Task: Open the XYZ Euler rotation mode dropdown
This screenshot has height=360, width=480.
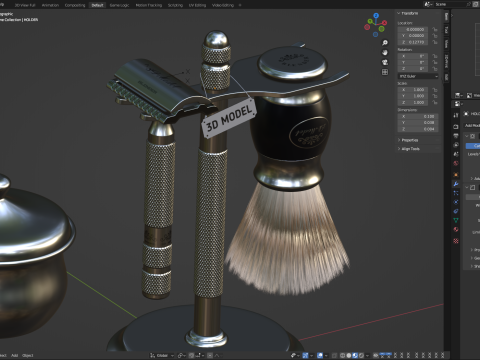Action: tap(418, 76)
